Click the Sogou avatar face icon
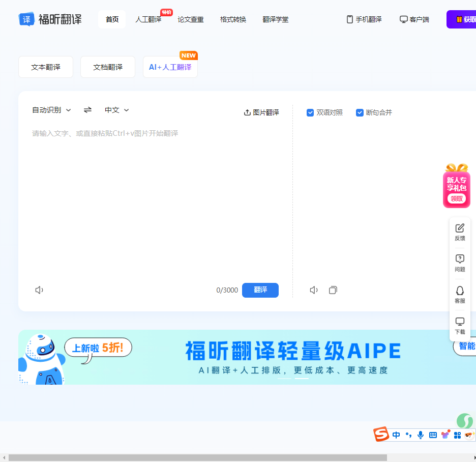 pyautogui.click(x=469, y=435)
